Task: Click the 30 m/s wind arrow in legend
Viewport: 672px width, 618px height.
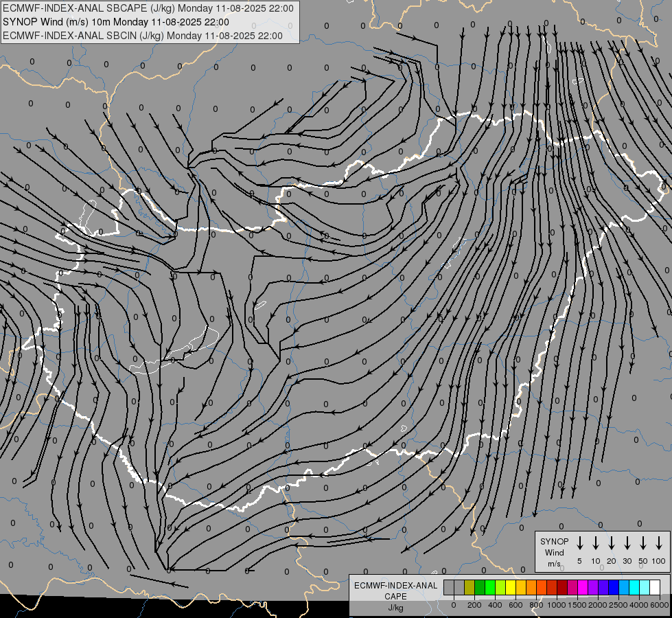Action: click(627, 543)
